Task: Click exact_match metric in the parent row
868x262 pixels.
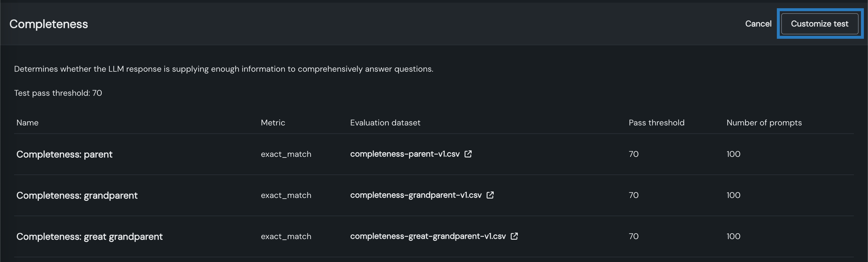Action: pyautogui.click(x=286, y=154)
